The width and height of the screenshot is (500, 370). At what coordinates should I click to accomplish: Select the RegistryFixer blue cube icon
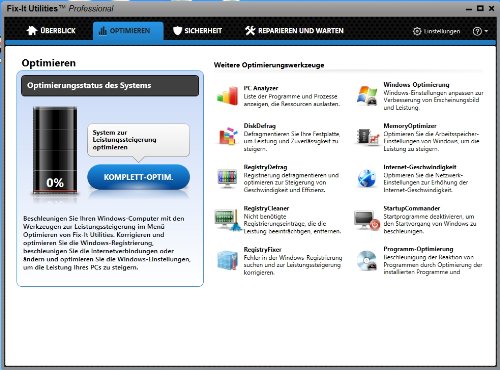tap(228, 260)
